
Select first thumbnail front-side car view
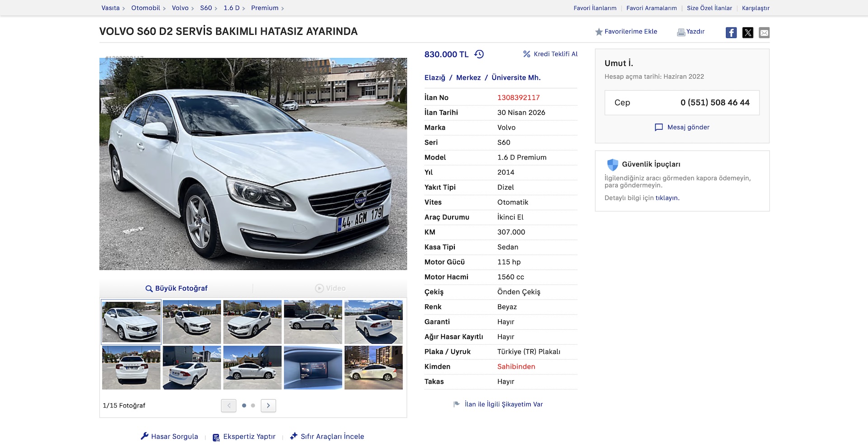coord(131,322)
